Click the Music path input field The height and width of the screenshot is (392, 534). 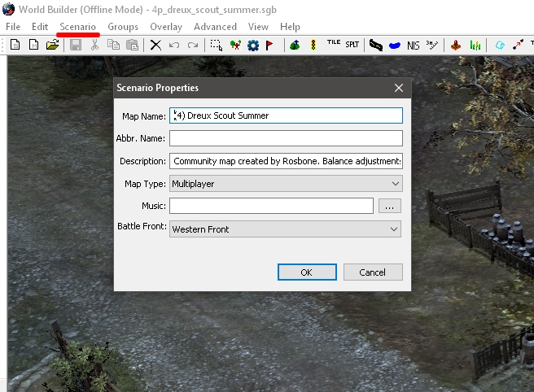(271, 206)
